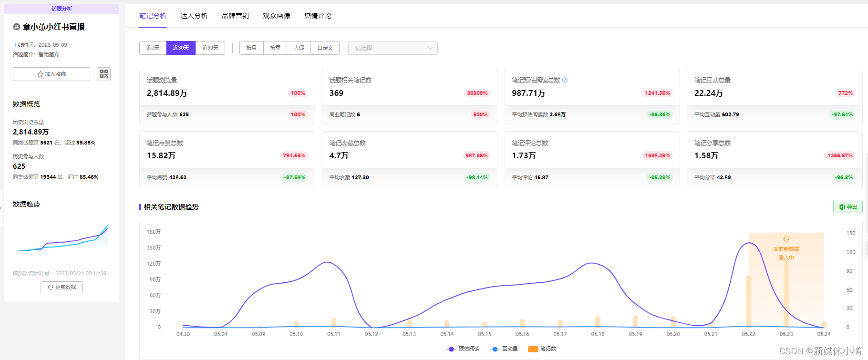Click the -96.36% decline badge
868x360 pixels.
[x=660, y=114]
